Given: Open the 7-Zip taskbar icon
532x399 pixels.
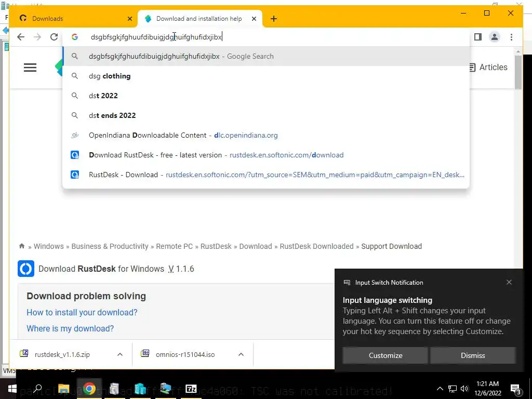Looking at the screenshot, I should click(191, 389).
